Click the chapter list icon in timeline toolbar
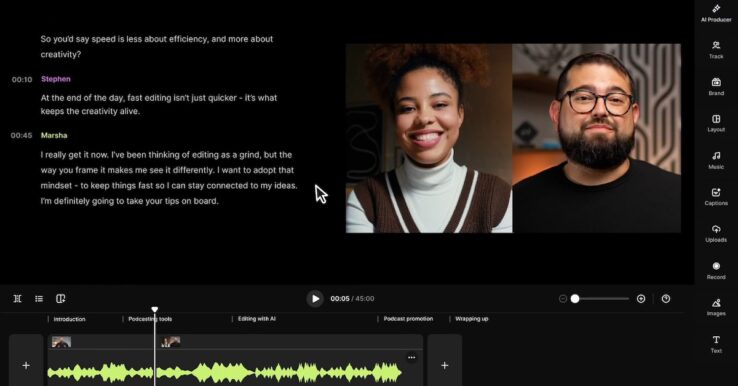 coord(39,298)
